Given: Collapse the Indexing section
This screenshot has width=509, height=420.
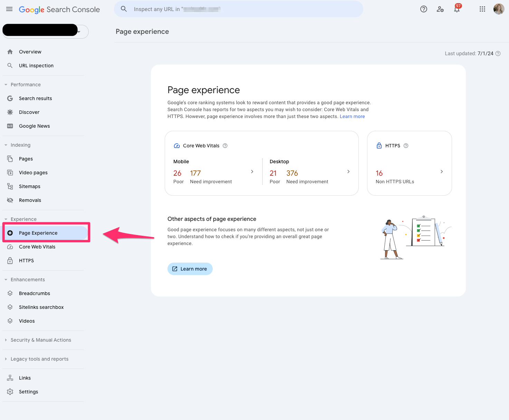Looking at the screenshot, I should click(x=6, y=145).
